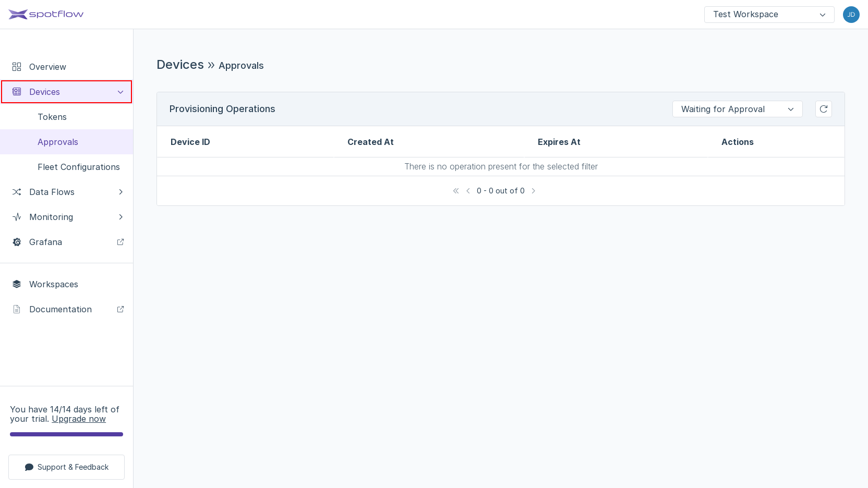Screen dimensions: 868x488
Task: Open the JD user avatar menu
Action: [x=851, y=15]
